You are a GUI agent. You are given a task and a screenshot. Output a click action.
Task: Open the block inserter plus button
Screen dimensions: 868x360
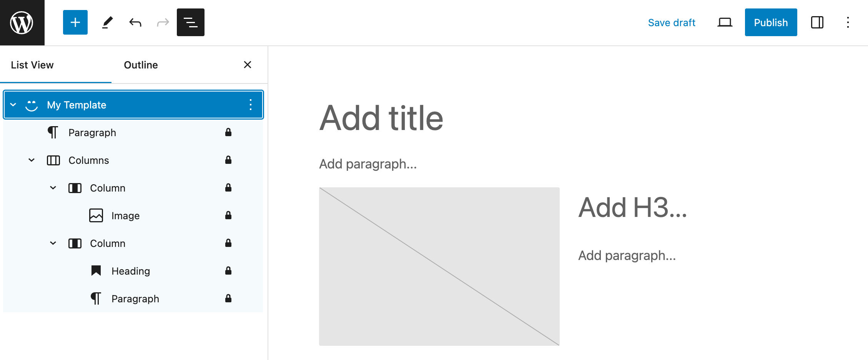[75, 22]
